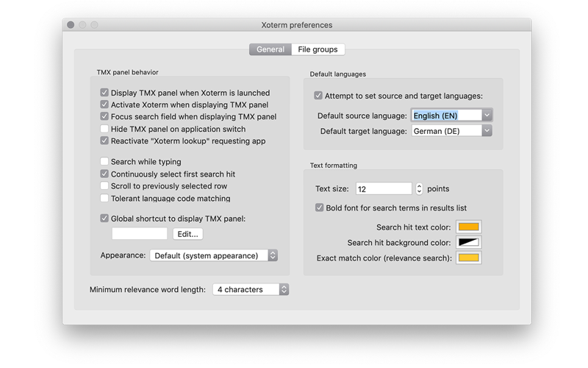Close the Xoterm preferences window

71,25
